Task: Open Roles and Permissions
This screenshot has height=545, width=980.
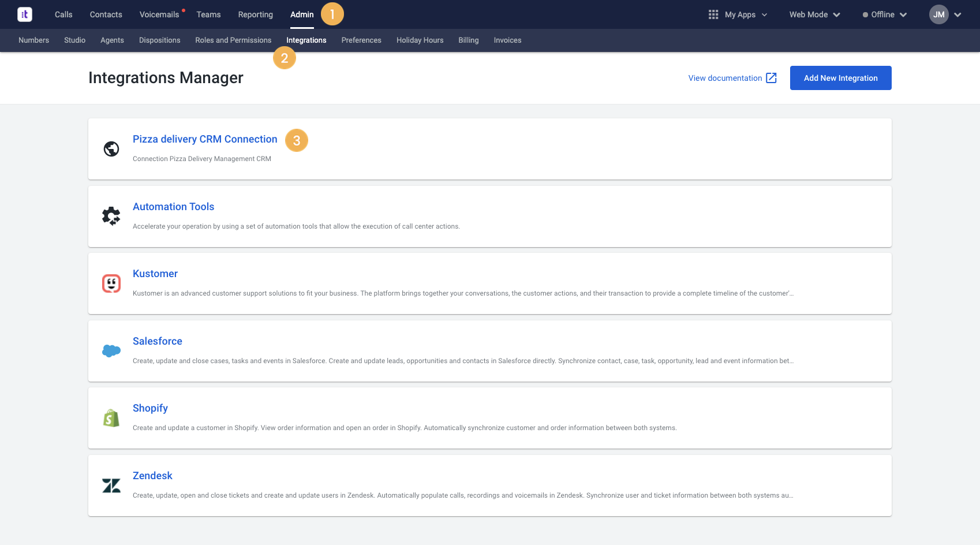Action: 233,40
